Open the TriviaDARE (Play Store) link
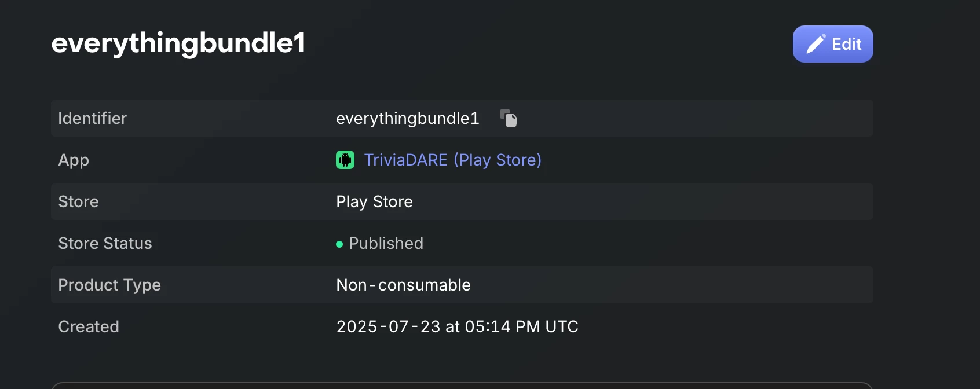 (x=453, y=160)
